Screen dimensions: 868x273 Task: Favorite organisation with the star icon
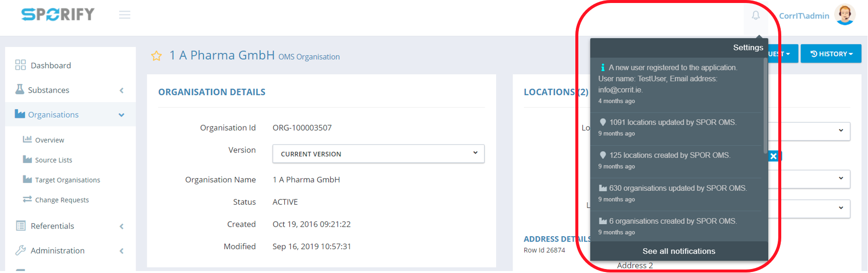(x=157, y=56)
